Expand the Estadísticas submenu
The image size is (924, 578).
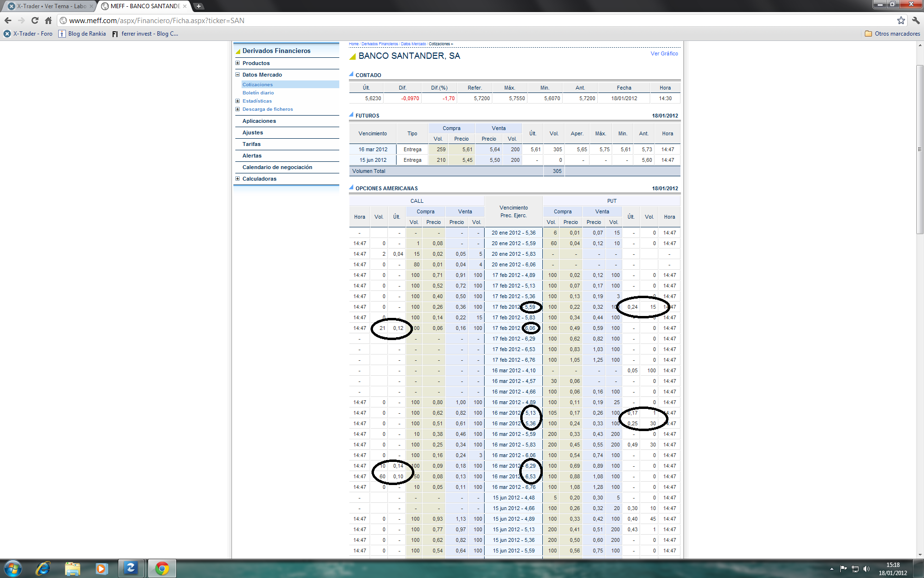point(237,101)
